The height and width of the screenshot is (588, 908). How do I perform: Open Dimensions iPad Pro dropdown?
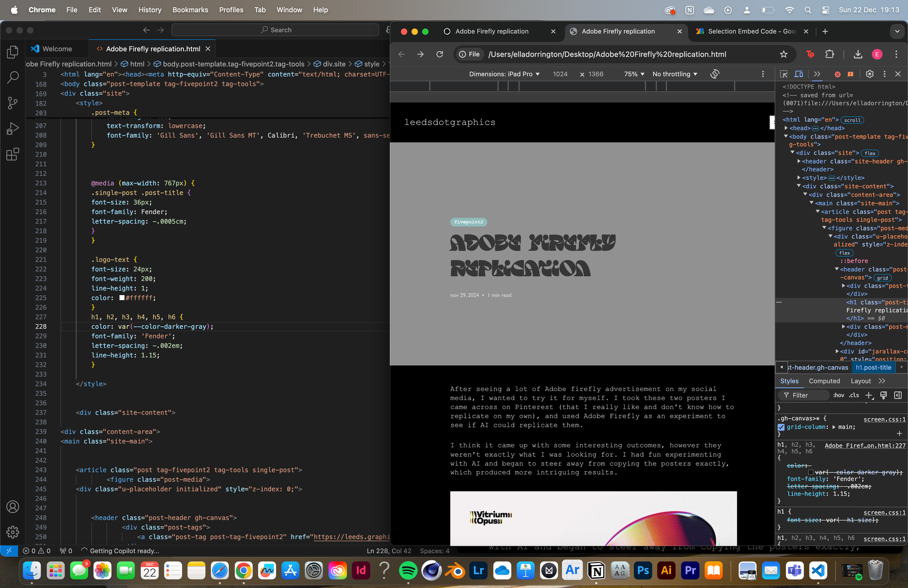(x=504, y=74)
